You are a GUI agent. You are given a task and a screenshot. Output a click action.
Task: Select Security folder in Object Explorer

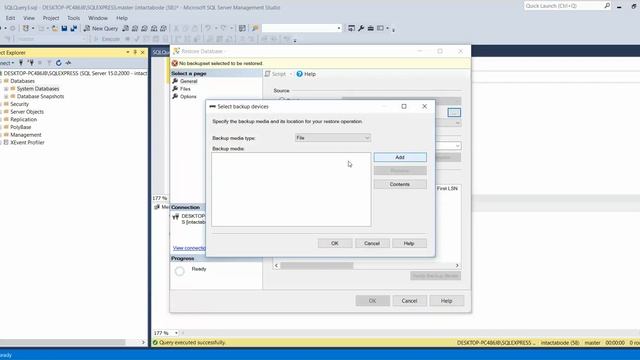(19, 104)
